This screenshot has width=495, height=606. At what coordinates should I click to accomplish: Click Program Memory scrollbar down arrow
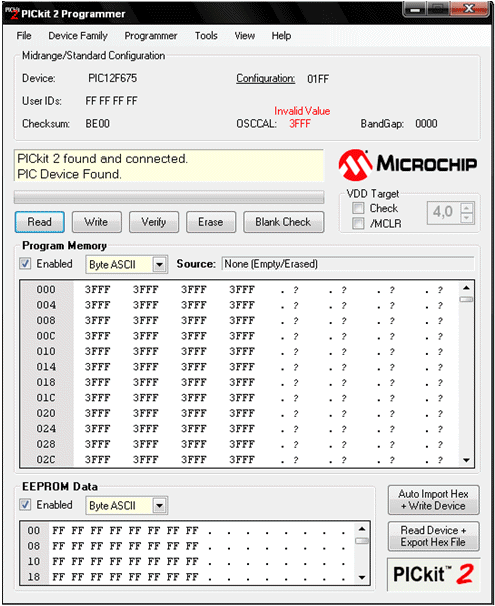tap(466, 460)
